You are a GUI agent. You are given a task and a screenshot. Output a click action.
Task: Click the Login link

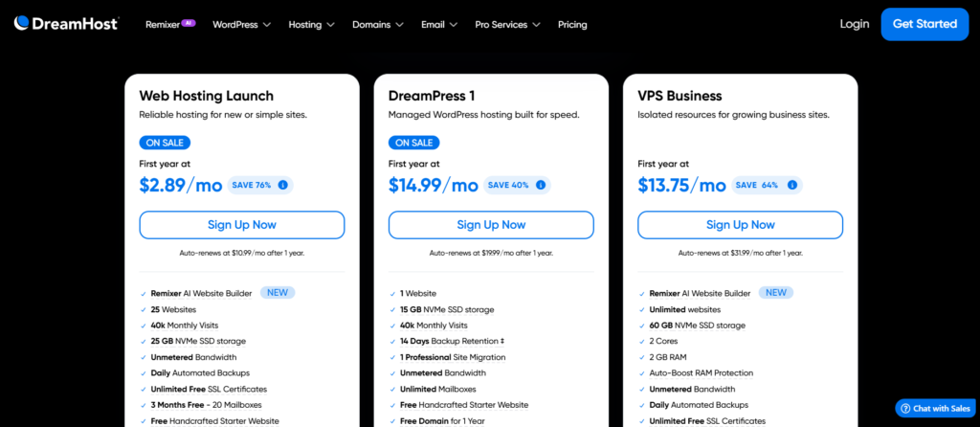coord(855,24)
